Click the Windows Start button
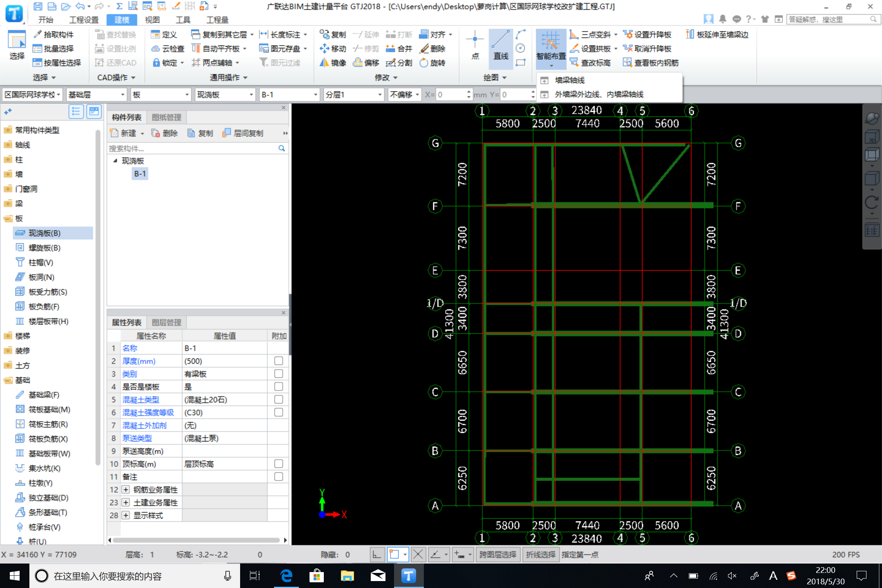This screenshot has height=588, width=882. pos(15,576)
